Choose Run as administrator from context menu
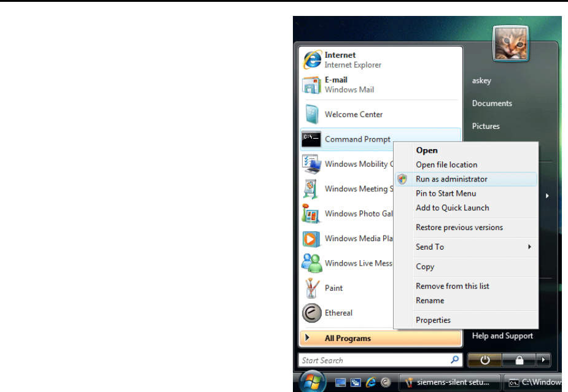 451,179
